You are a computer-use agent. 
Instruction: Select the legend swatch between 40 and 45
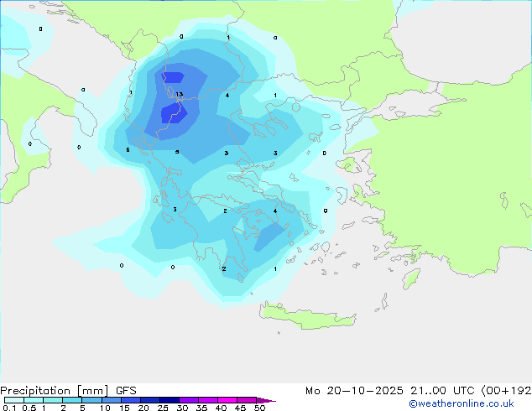227,400
